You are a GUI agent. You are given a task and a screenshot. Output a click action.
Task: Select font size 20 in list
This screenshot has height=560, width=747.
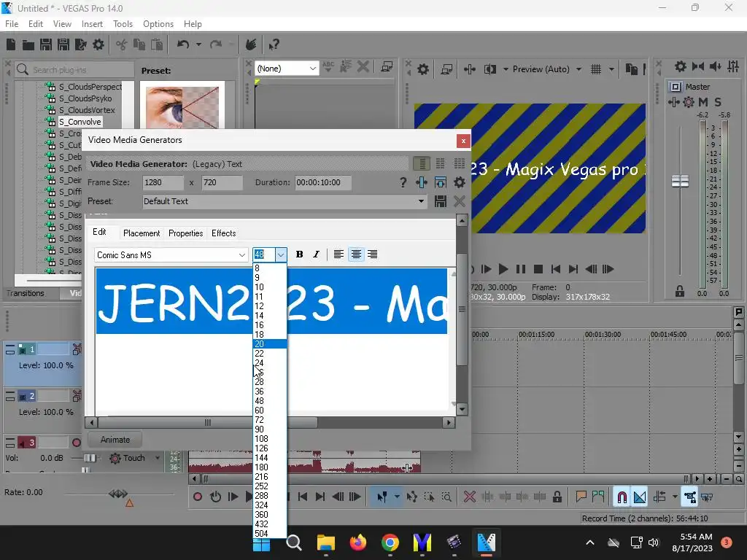point(270,344)
